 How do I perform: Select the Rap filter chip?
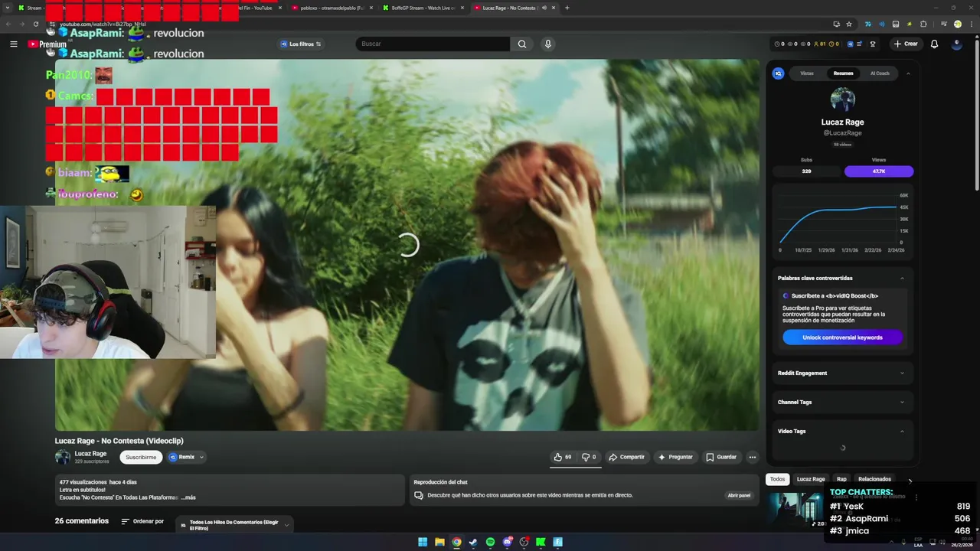(x=841, y=479)
